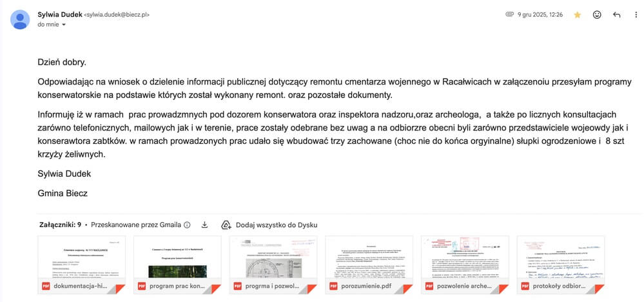Viewport: 644px width, 302px height.
Task: Click the paperclip attachment indicator
Action: click(x=509, y=14)
